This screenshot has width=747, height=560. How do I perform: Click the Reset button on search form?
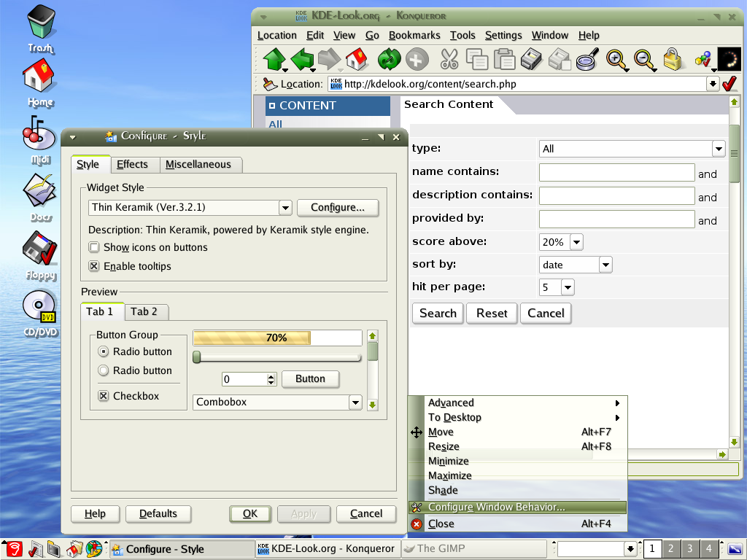coord(492,314)
